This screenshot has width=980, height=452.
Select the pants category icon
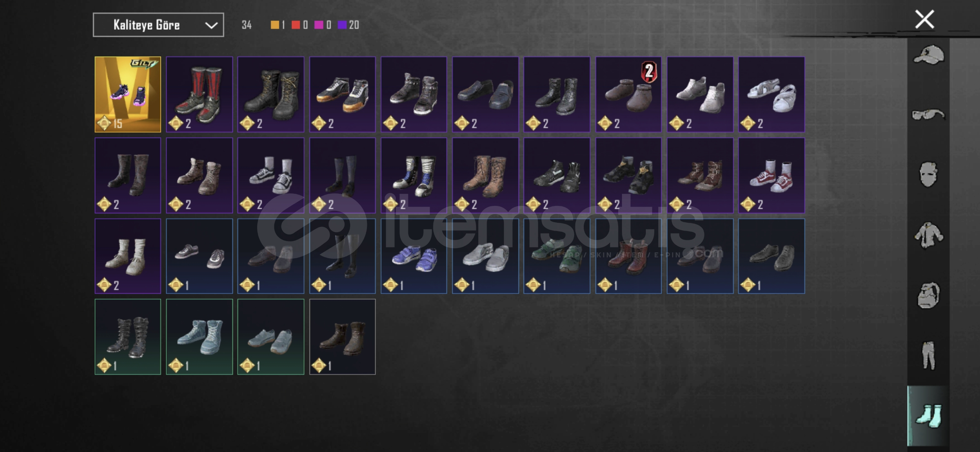point(928,355)
